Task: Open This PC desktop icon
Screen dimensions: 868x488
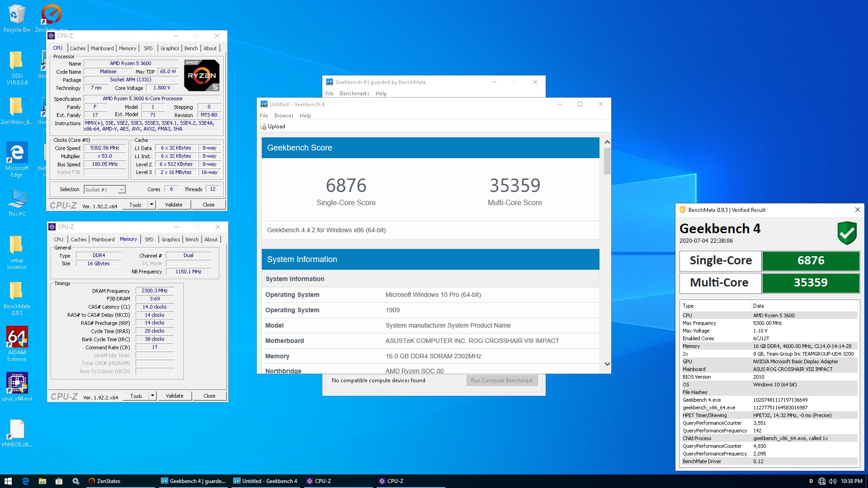Action: 17,202
